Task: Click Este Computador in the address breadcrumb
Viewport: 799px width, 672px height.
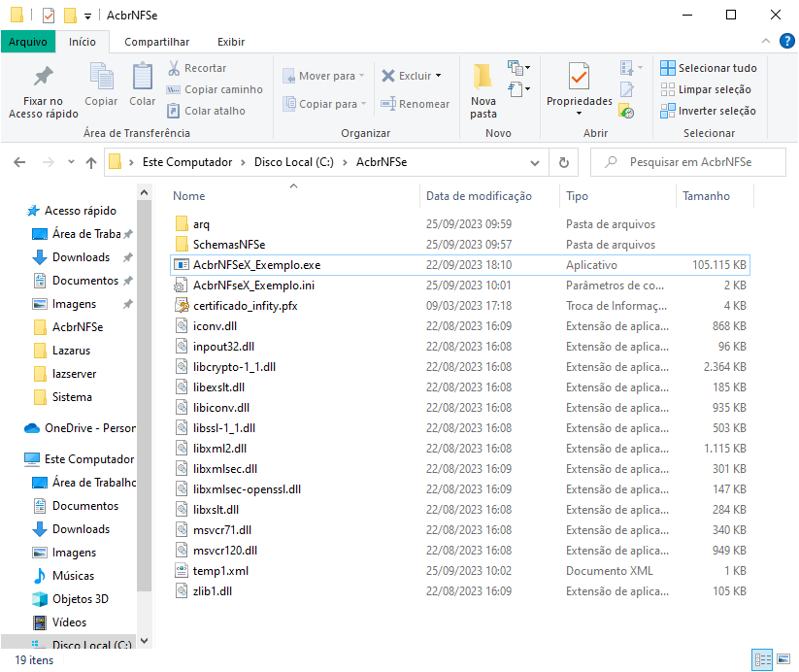Action: pyautogui.click(x=187, y=162)
